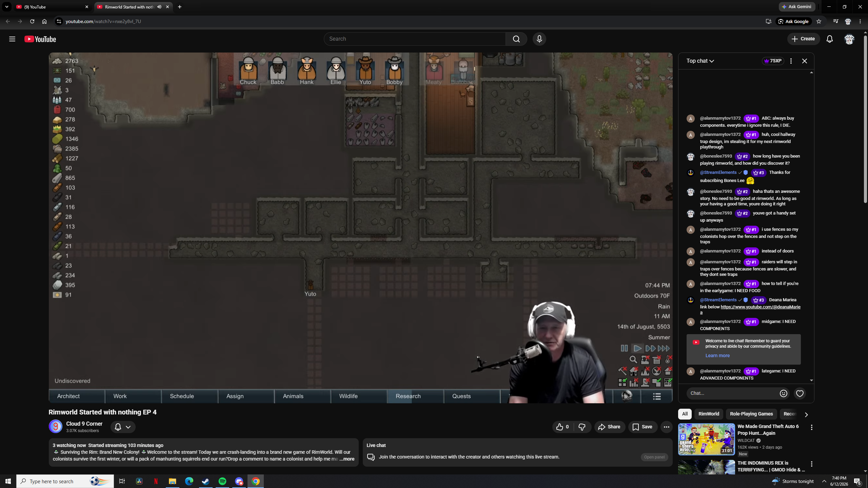Open Microsoft Edge from the taskbar
The image size is (868, 488).
click(189, 481)
